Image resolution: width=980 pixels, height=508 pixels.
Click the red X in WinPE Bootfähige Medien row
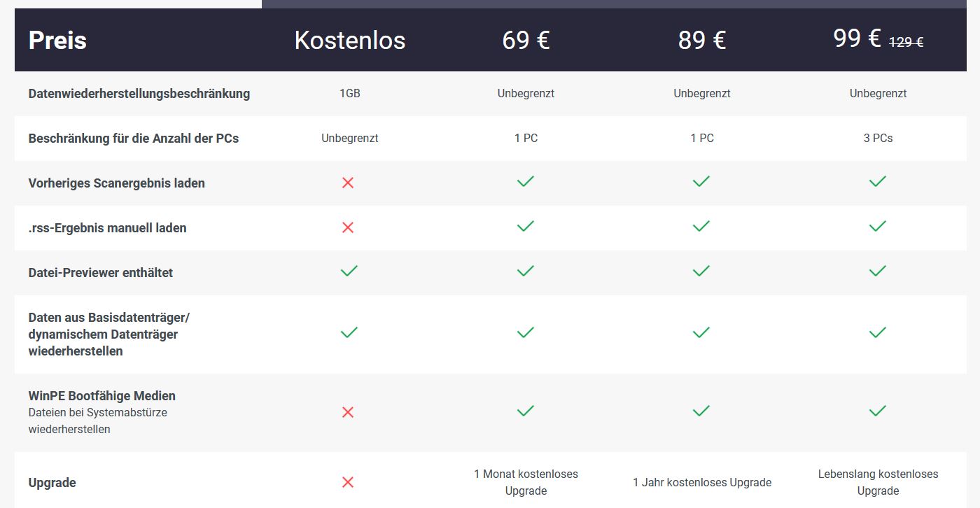pos(348,412)
